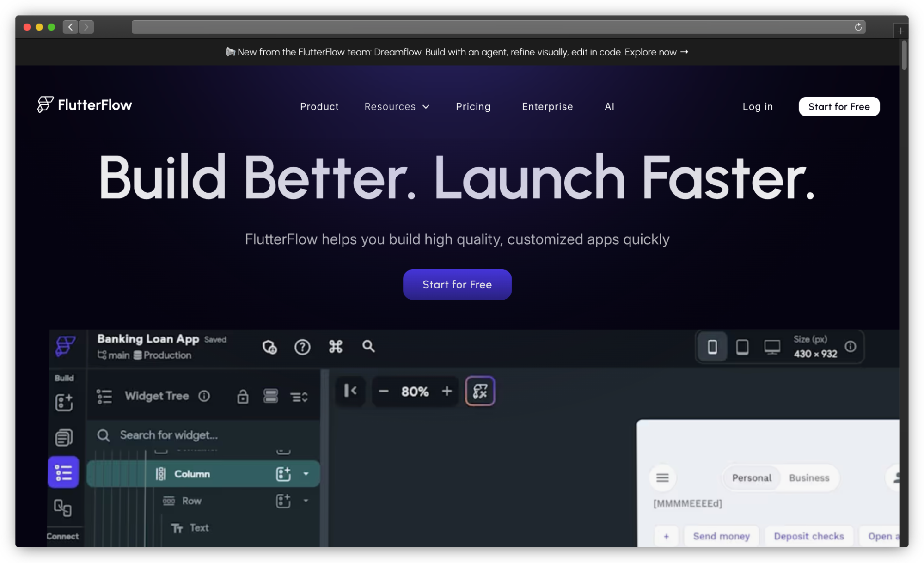Open the Pages panel icon
Viewport: 924px width, 563px height.
pyautogui.click(x=64, y=437)
